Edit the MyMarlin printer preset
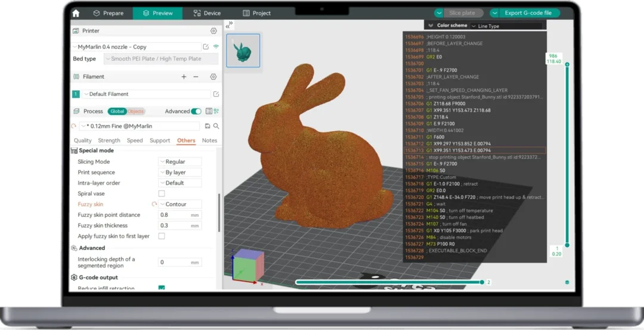This screenshot has width=644, height=330. (206, 47)
